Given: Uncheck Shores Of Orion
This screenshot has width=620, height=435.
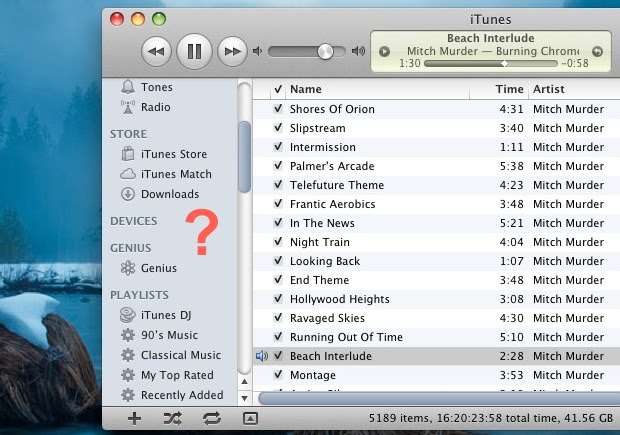Looking at the screenshot, I should 278,109.
